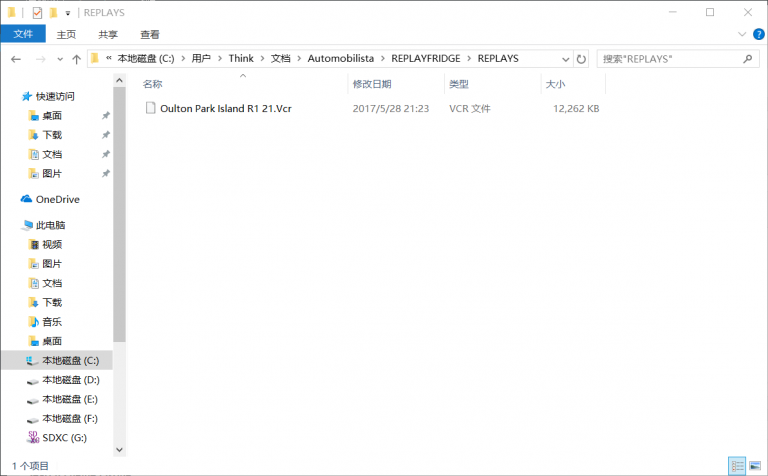Click the navigation pane scrollbar thumb

tap(119, 214)
